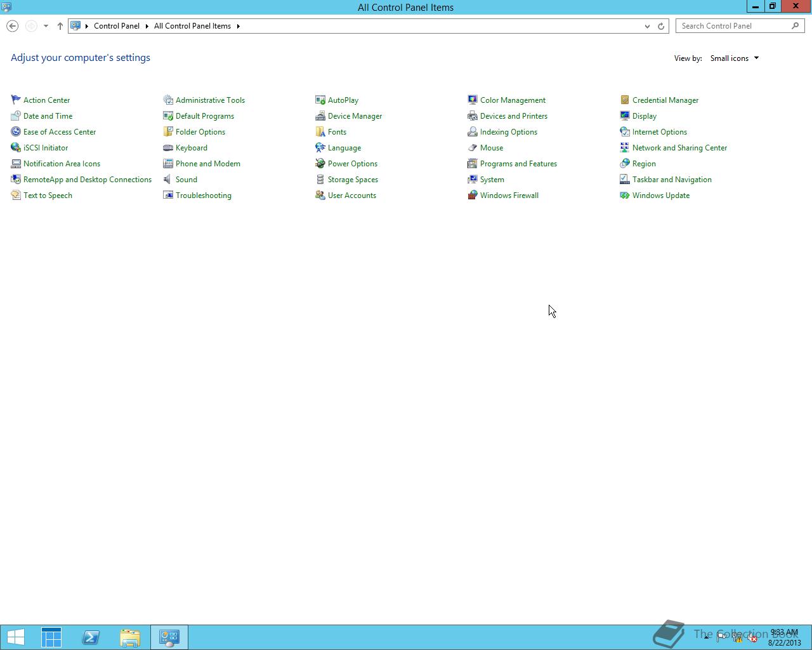Open the Keyboard icon
The image size is (812, 650).
(x=168, y=147)
